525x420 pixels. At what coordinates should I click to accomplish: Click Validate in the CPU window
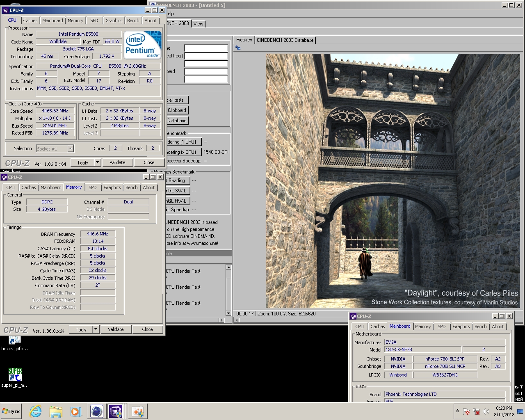point(117,162)
